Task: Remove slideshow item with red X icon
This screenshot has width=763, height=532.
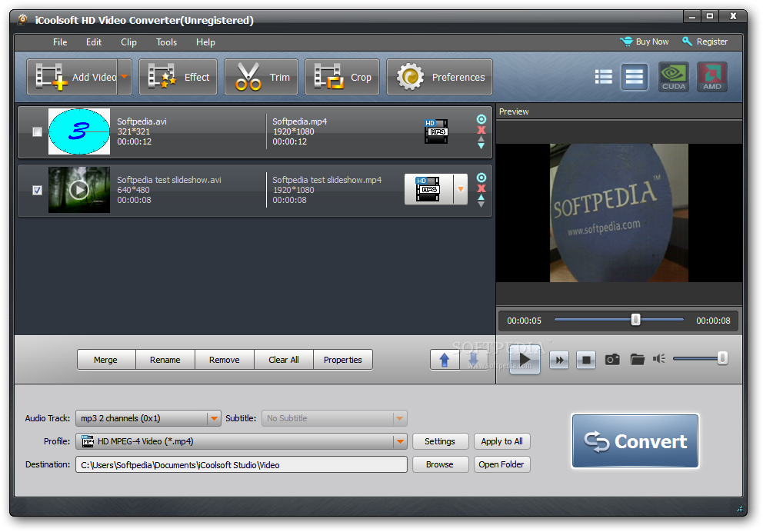Action: pyautogui.click(x=481, y=188)
